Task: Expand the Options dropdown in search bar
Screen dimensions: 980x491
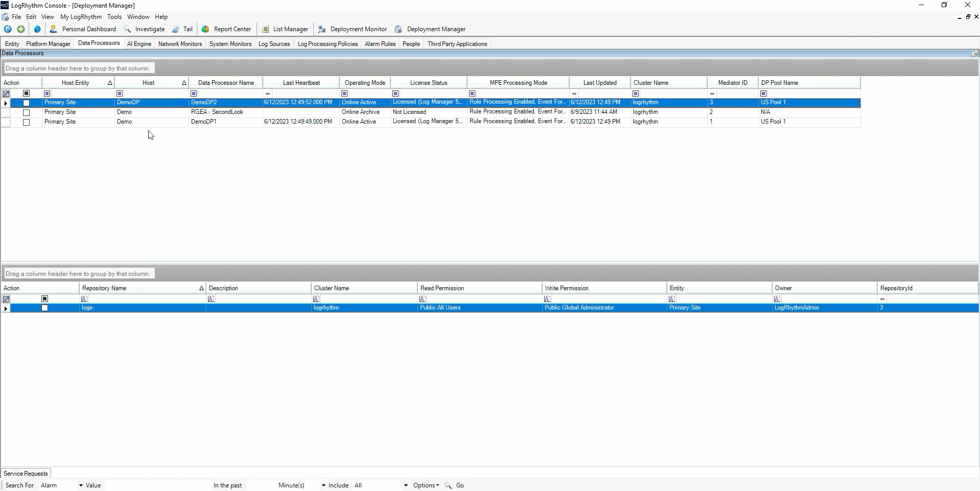Action: (426, 485)
